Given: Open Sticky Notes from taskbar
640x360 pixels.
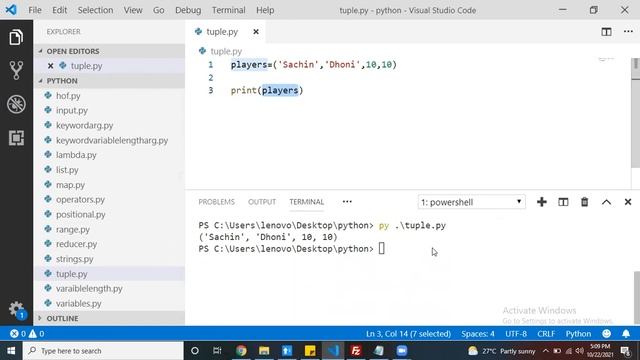Looking at the screenshot, I should [x=310, y=351].
